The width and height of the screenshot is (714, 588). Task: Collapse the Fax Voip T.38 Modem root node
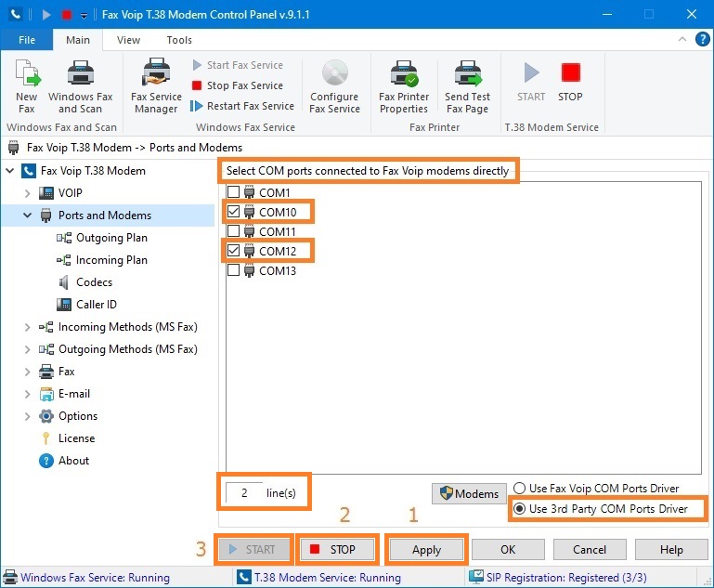point(10,171)
